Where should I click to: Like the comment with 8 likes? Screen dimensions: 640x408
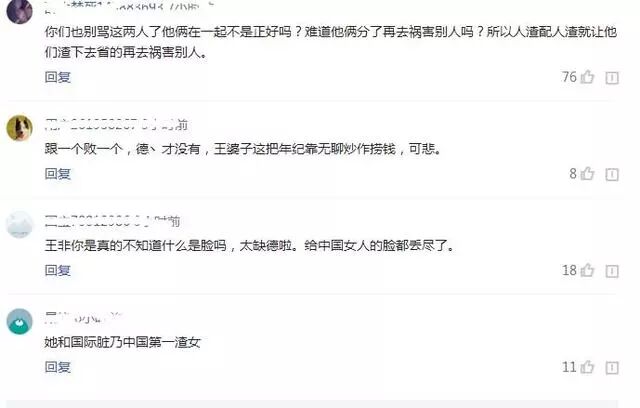coord(587,173)
